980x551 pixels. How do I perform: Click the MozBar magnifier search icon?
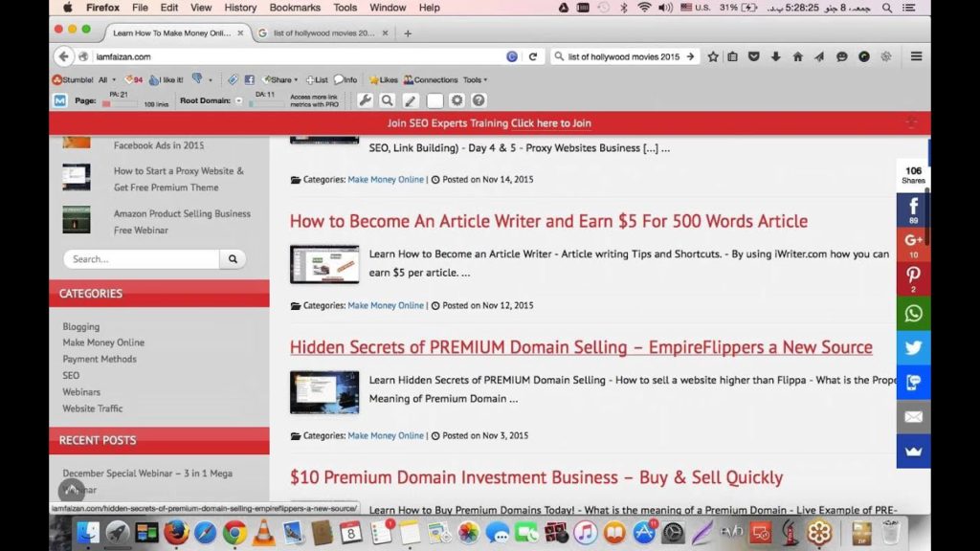[x=388, y=99]
